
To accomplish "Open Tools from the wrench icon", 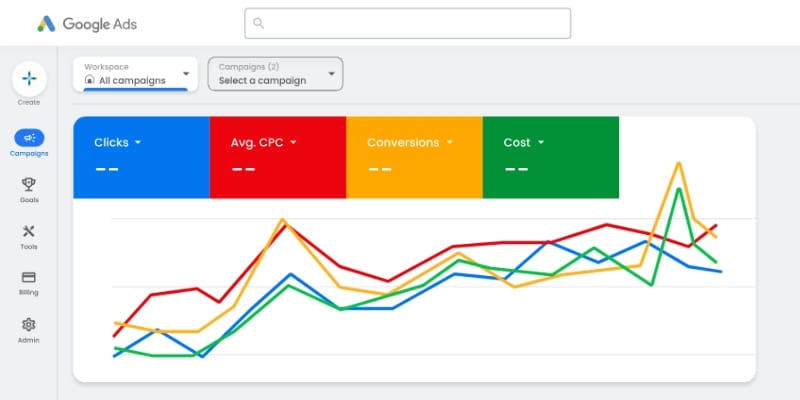I will coord(28,231).
